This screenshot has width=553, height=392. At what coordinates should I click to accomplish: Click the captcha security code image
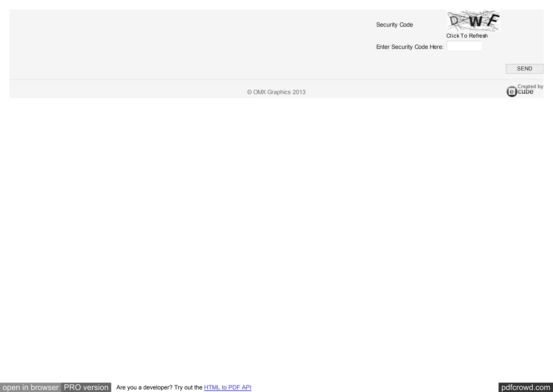click(x=473, y=21)
